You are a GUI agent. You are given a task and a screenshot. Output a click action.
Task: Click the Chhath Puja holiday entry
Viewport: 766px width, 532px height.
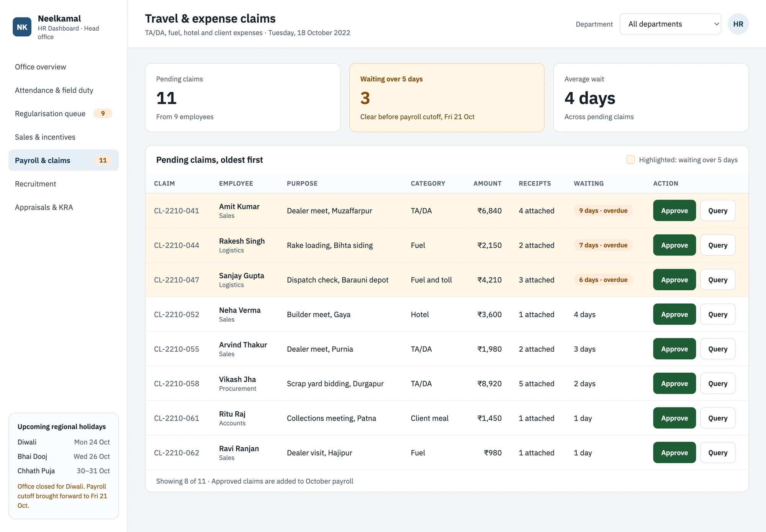64,471
